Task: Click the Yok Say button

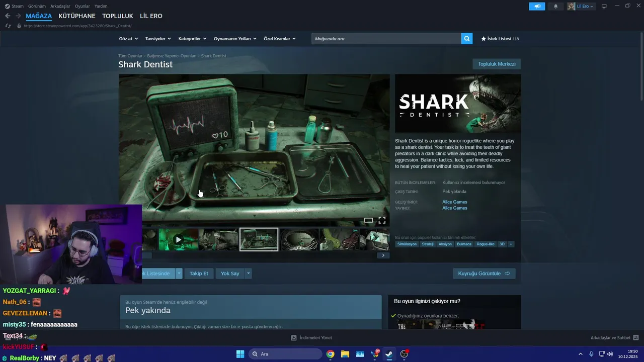Action: 230,274
